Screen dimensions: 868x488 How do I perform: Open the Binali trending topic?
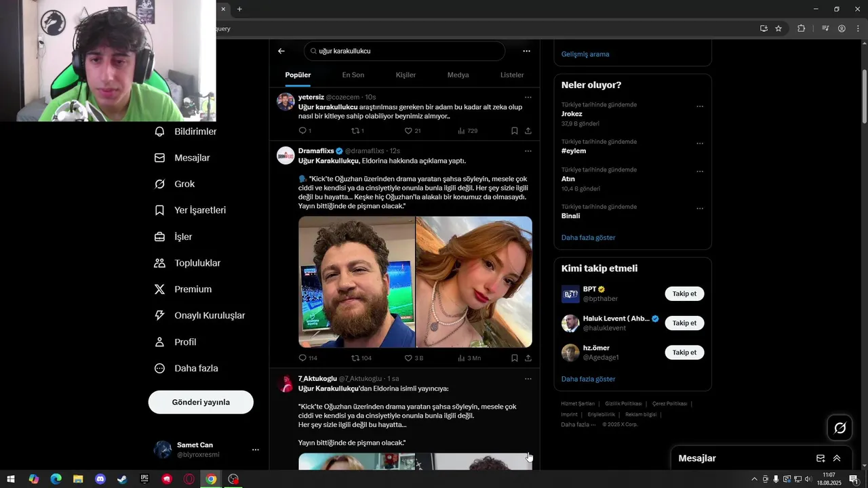coord(571,216)
